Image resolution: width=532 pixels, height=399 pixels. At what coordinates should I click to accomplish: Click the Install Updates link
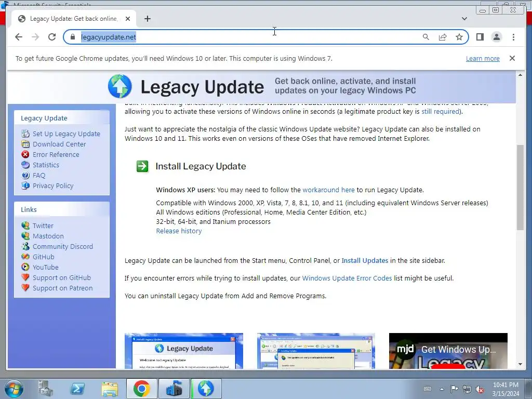pos(365,260)
